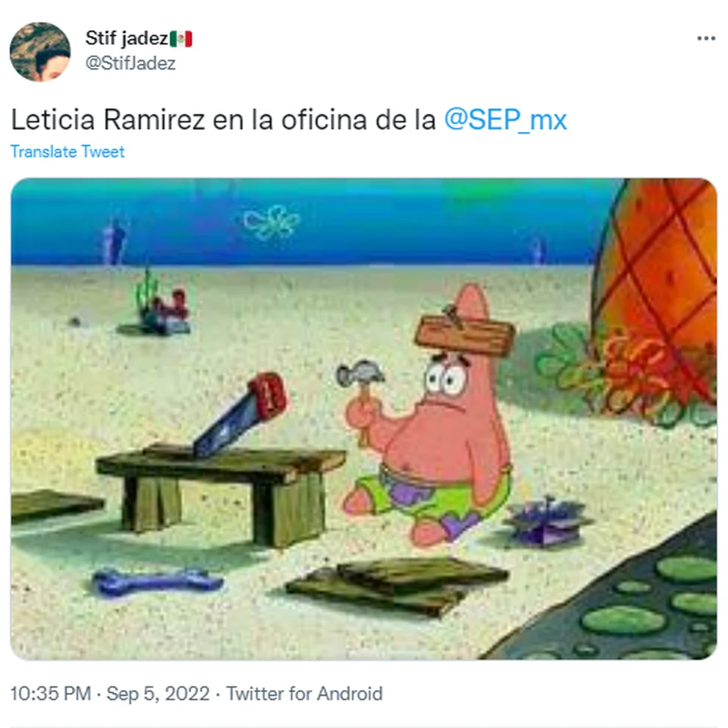Open the @StifJadez handle link
The width and height of the screenshot is (728, 728).
coord(131,63)
